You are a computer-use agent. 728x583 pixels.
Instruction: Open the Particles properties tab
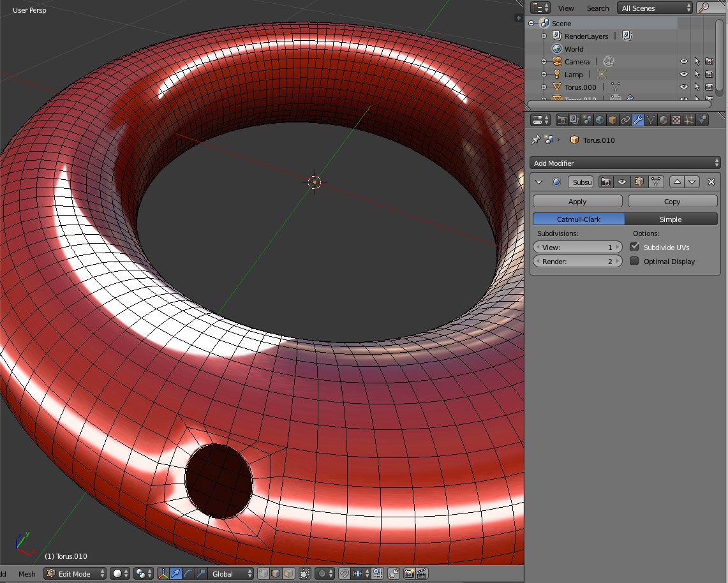(688, 120)
